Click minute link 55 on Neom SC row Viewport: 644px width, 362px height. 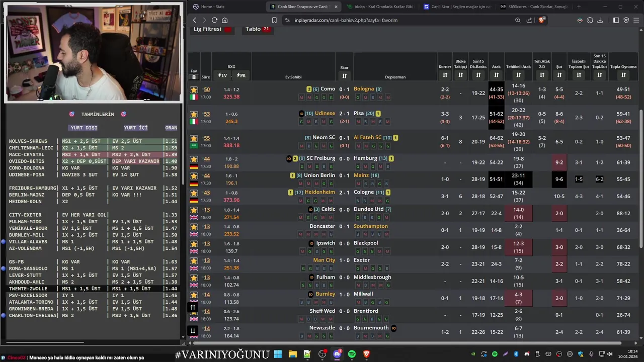point(207,138)
